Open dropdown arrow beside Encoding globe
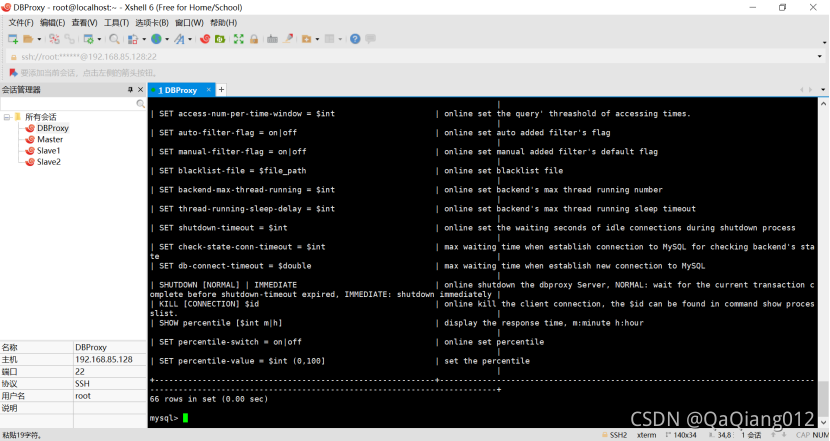This screenshot has height=441, width=830. [167, 39]
